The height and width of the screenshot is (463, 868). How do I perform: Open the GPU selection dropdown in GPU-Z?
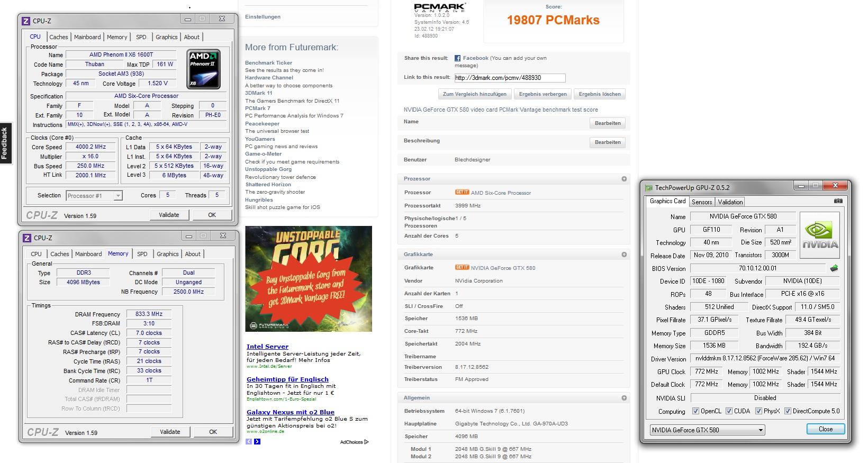pos(708,430)
